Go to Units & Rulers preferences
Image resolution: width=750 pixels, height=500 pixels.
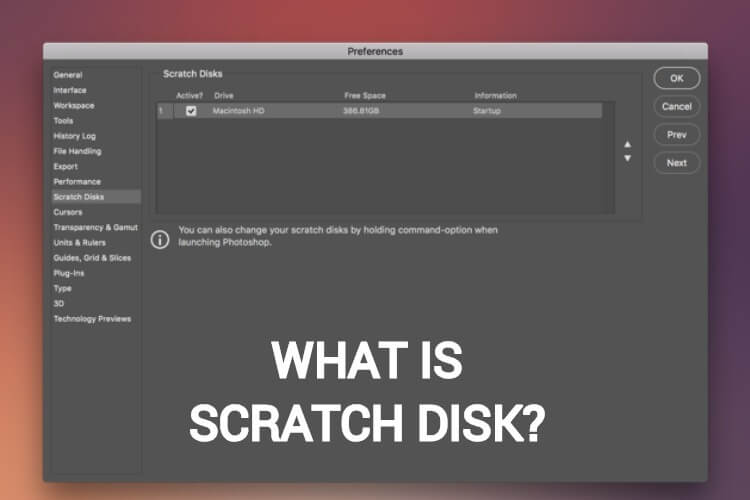(82, 243)
